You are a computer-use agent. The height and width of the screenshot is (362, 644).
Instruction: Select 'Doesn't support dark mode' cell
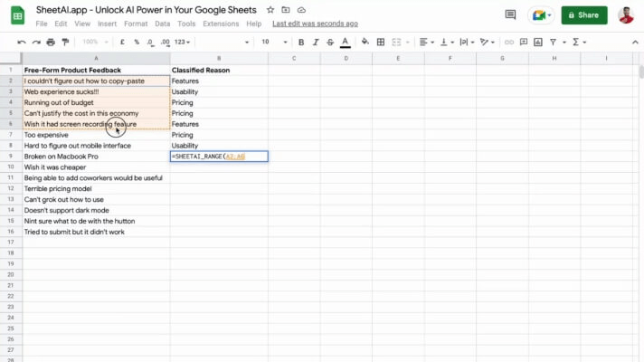(96, 210)
